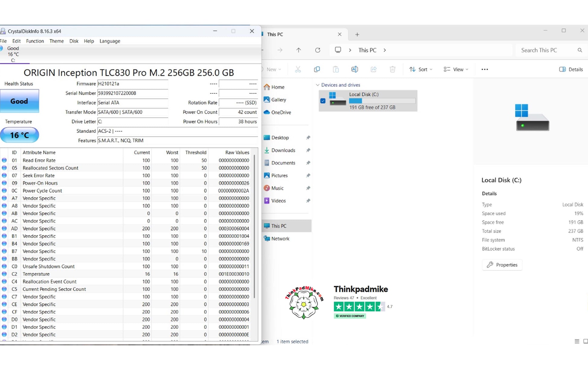Open Gallery in the navigation pane
This screenshot has height=370, width=588.
[x=275, y=100]
